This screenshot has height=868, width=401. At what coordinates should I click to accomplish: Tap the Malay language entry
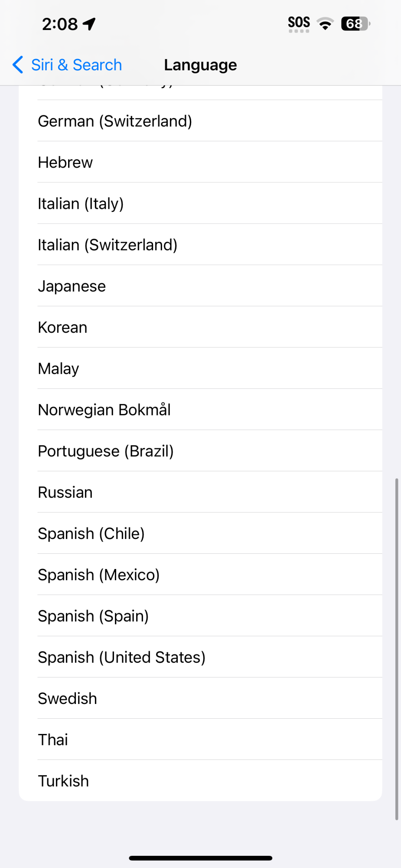tap(59, 368)
